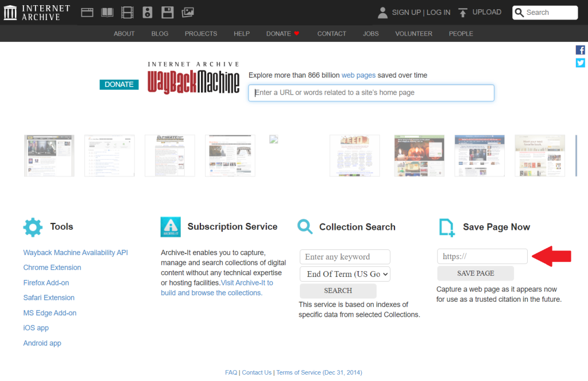Open iOS app link

pos(36,328)
